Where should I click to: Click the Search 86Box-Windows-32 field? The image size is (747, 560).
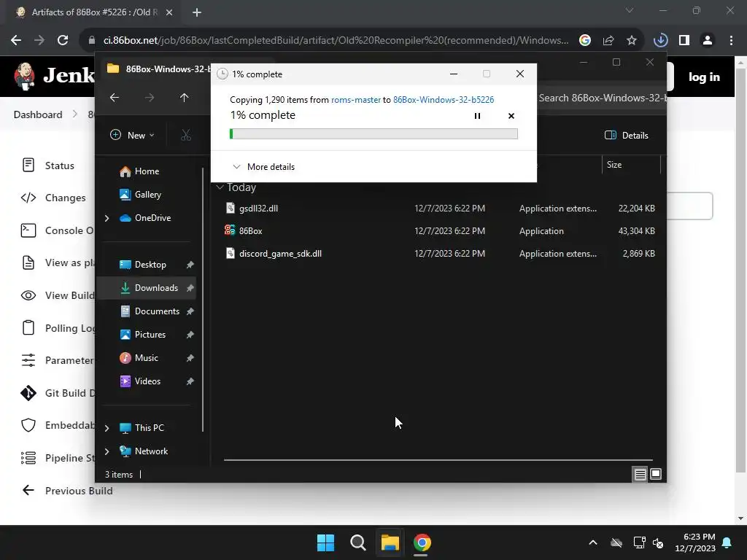602,98
